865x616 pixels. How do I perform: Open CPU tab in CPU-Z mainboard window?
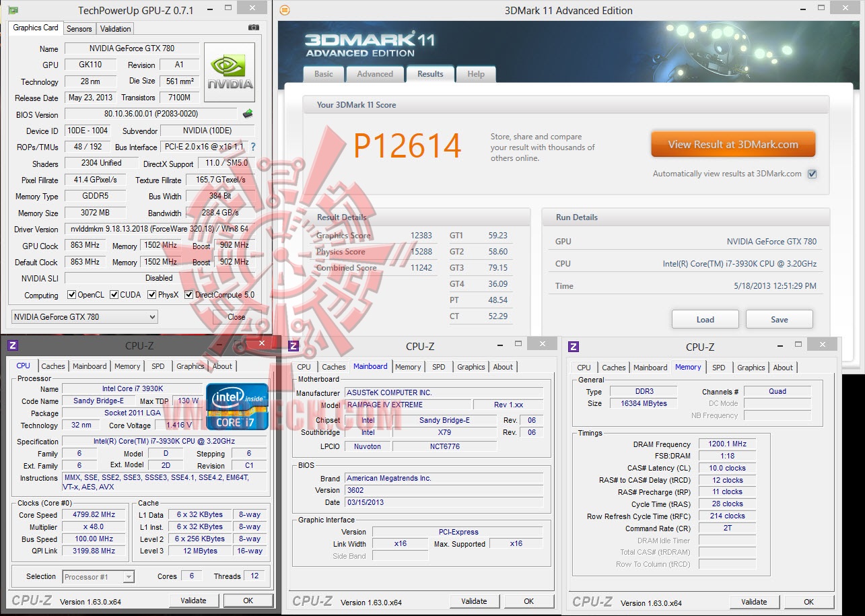pos(304,367)
